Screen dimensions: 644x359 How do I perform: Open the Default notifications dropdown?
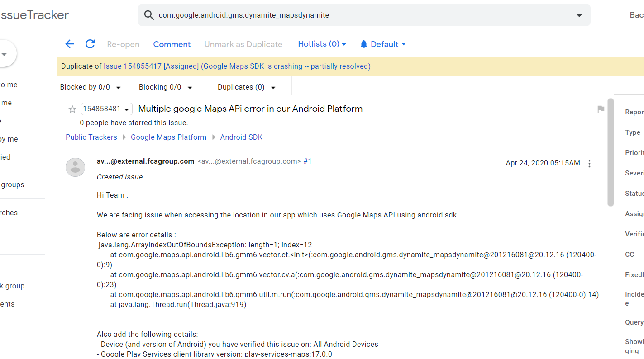click(383, 44)
